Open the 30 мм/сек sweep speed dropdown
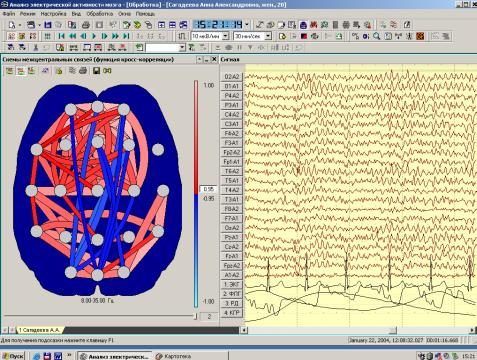The width and height of the screenshot is (477, 360). pyautogui.click(x=268, y=36)
